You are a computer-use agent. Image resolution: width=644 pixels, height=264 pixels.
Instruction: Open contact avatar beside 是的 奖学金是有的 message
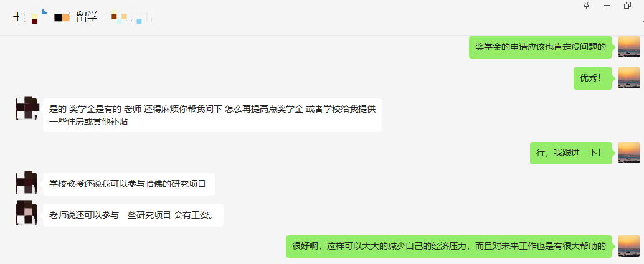[26, 109]
